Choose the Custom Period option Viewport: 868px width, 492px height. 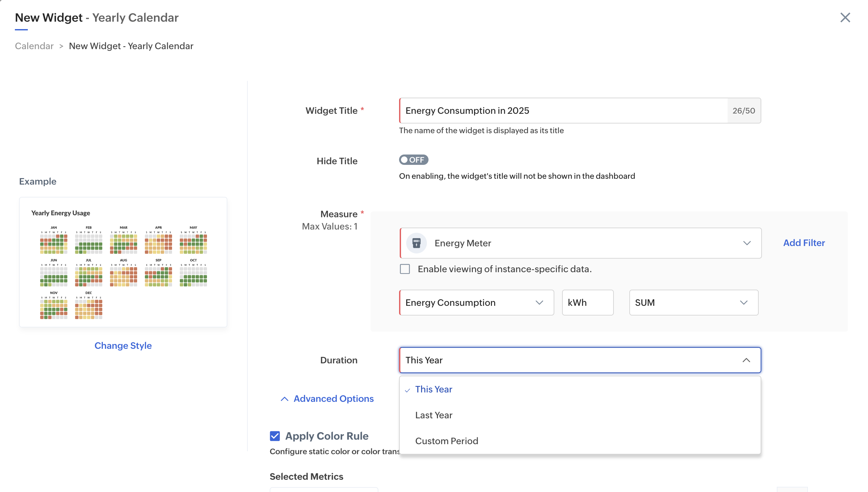(446, 441)
